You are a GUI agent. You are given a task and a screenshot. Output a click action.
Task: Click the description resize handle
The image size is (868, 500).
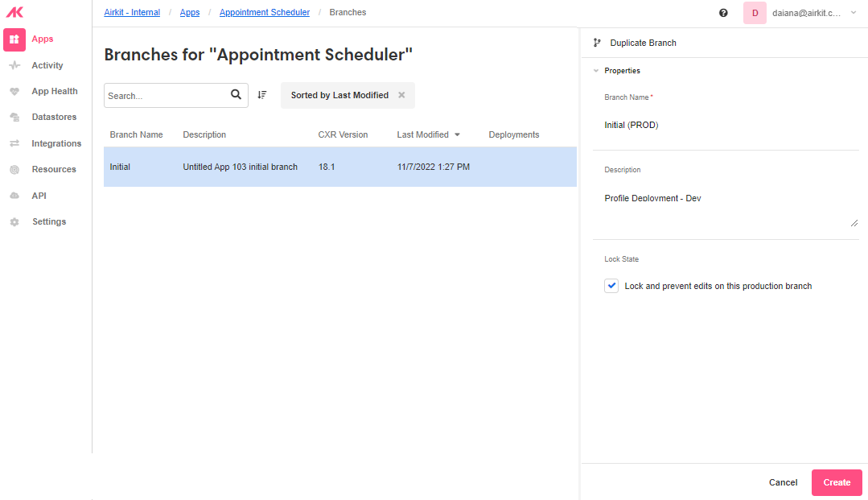(x=854, y=223)
